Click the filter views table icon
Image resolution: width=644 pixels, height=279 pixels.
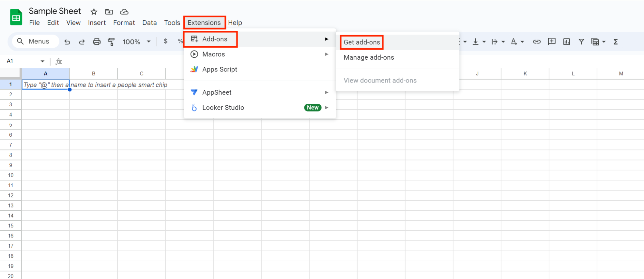coord(595,42)
